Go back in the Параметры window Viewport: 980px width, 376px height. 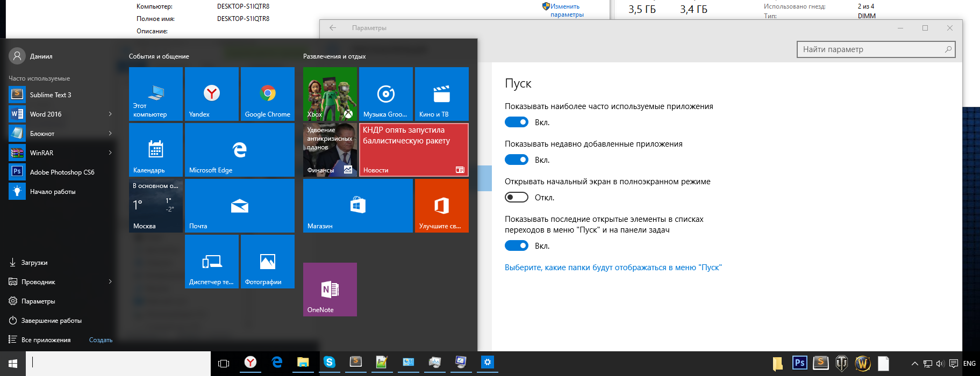pyautogui.click(x=333, y=28)
